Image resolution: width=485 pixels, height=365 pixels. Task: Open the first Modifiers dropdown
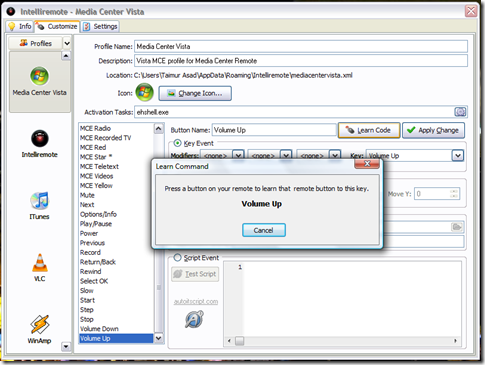click(x=238, y=155)
